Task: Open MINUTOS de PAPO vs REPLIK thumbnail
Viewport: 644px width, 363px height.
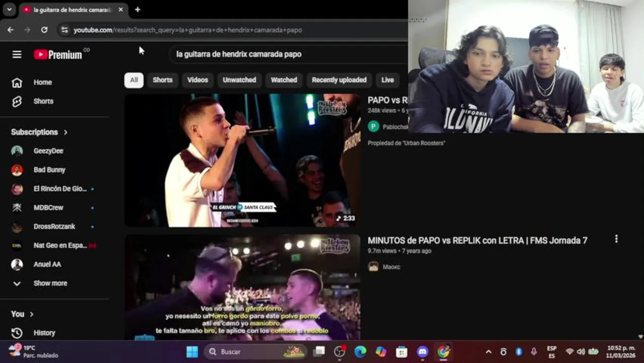Action: coord(242,287)
